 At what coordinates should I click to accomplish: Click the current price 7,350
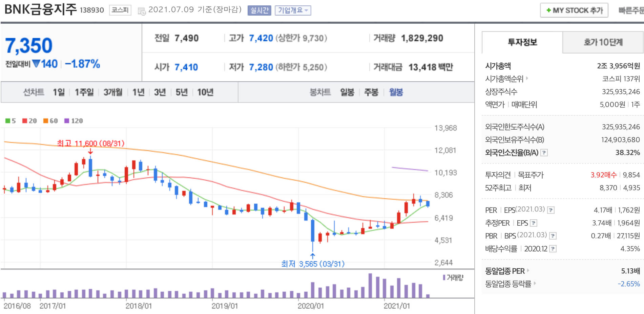pyautogui.click(x=29, y=45)
